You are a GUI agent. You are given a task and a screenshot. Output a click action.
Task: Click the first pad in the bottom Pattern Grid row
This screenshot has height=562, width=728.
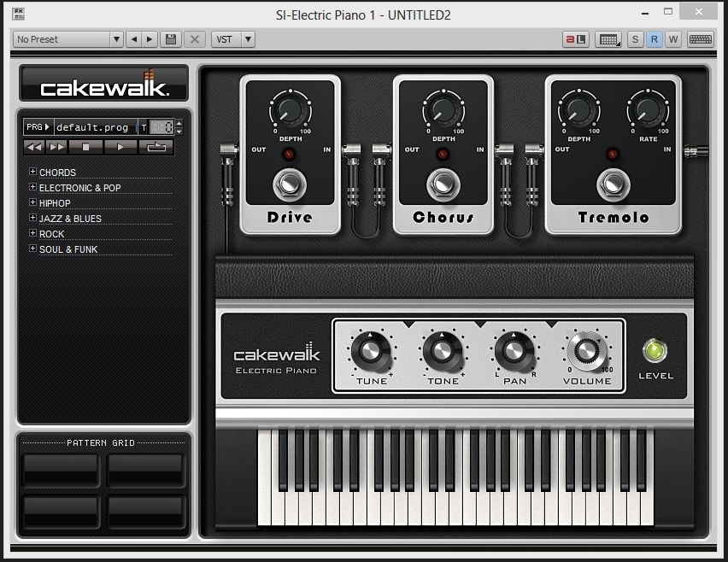[61, 512]
